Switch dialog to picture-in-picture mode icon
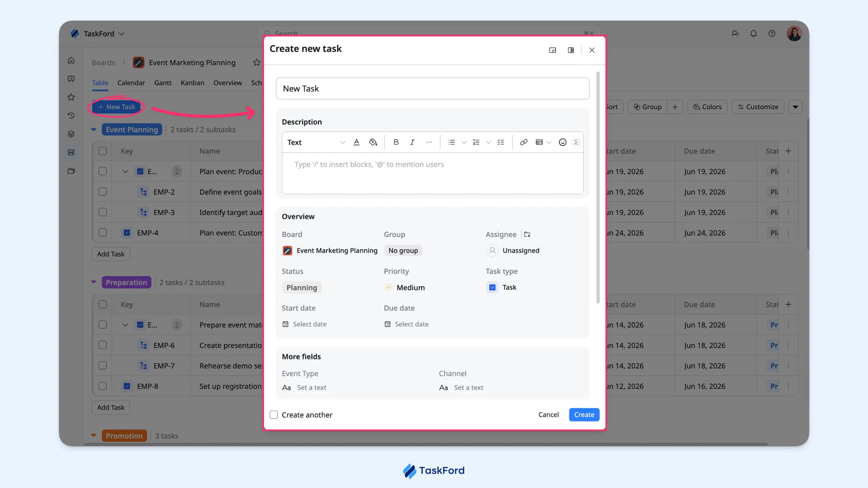 tap(552, 50)
